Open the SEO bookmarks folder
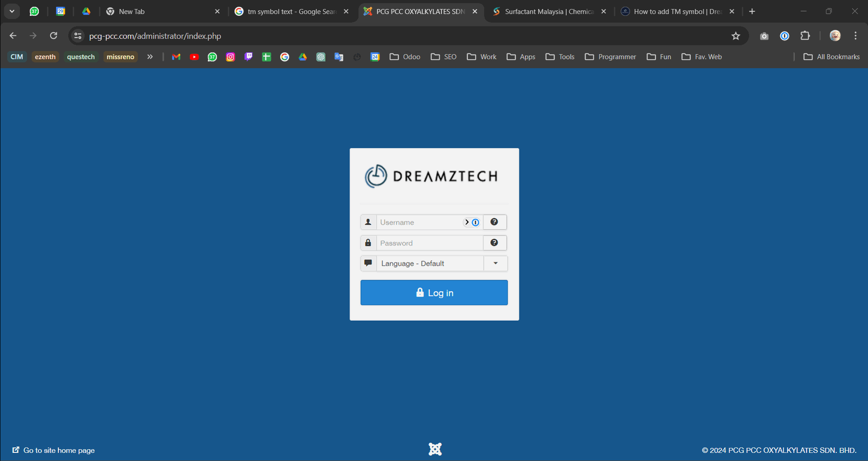 coord(443,56)
